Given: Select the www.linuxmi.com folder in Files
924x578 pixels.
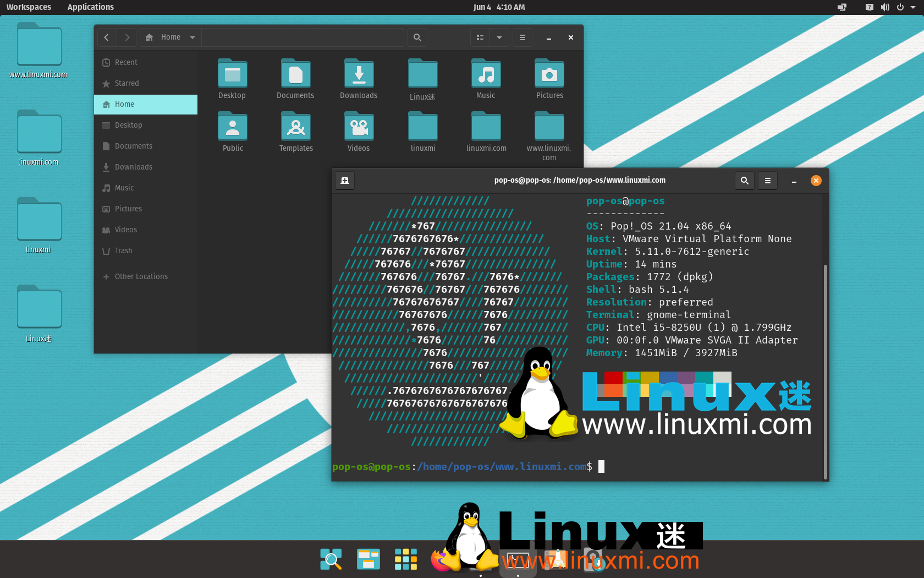Looking at the screenshot, I should tap(549, 126).
